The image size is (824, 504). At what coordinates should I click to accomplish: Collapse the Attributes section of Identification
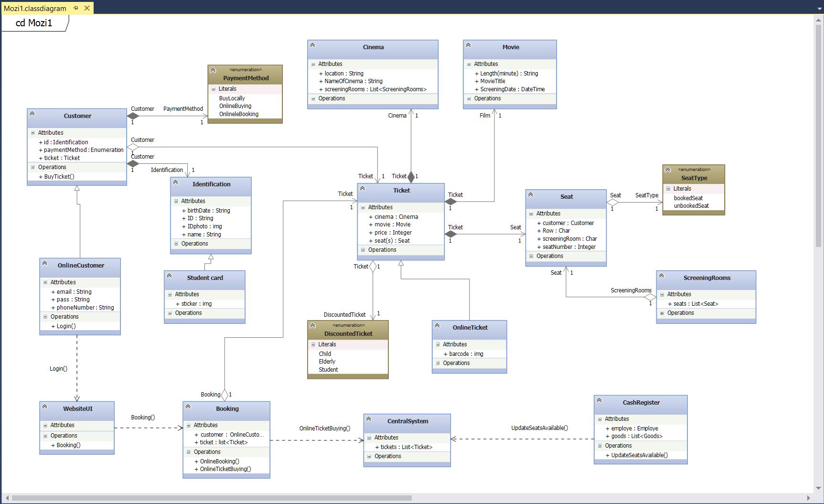point(175,201)
